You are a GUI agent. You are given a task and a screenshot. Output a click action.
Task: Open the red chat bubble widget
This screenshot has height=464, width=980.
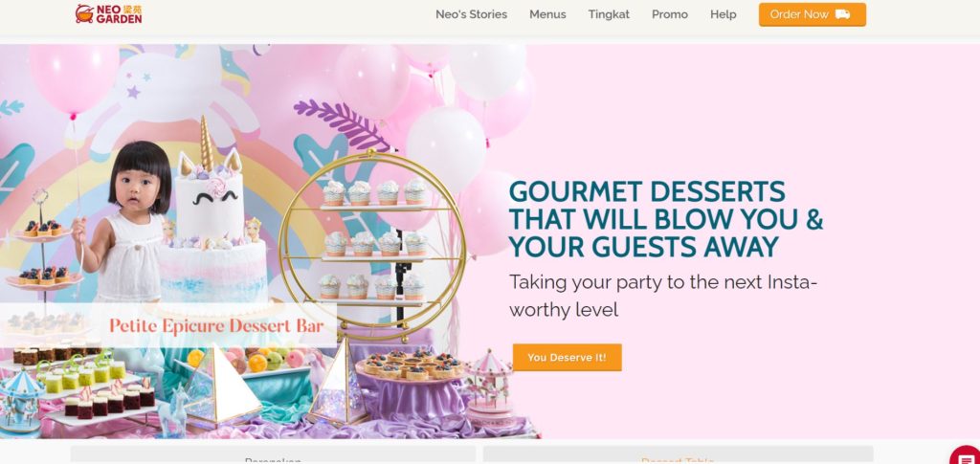[967, 456]
